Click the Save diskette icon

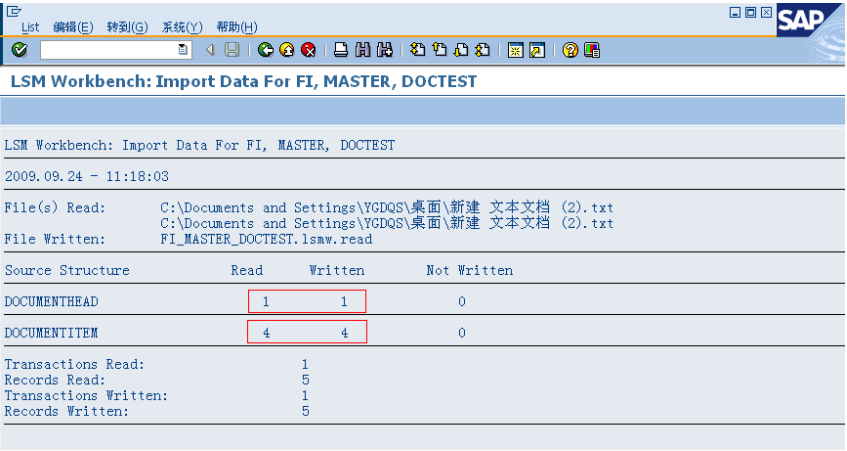pyautogui.click(x=232, y=50)
